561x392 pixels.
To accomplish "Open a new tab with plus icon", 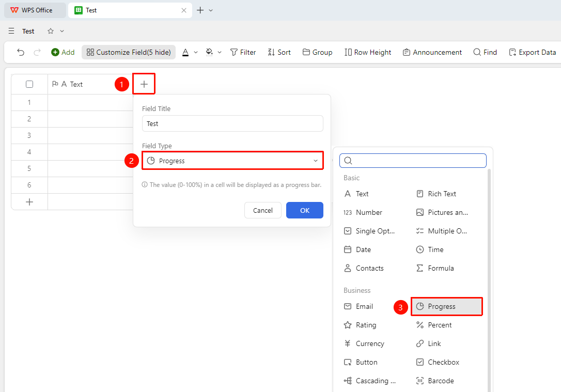I will (x=200, y=10).
